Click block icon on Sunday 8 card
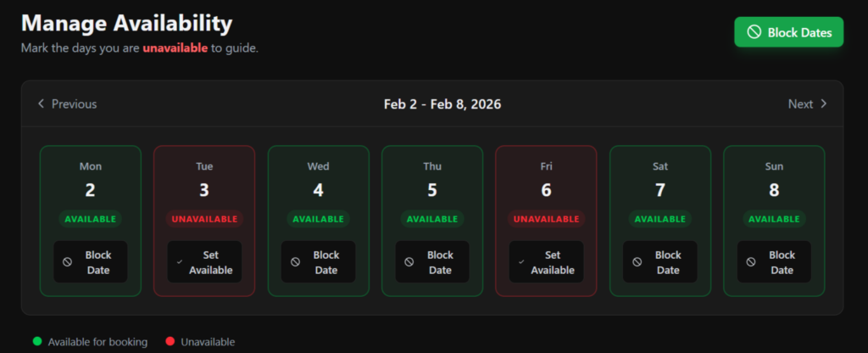 click(750, 262)
